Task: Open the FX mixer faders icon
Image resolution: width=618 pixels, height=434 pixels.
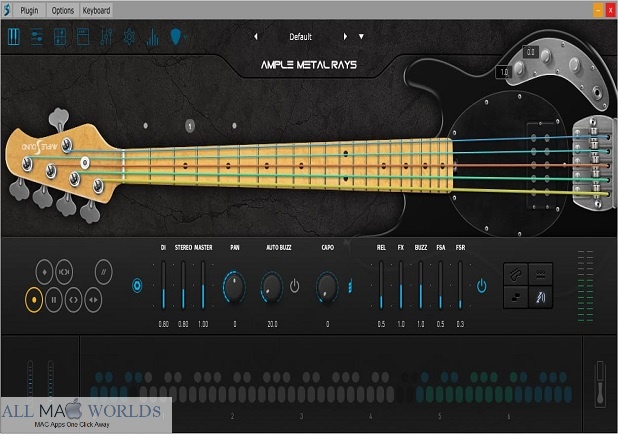Action: pos(106,37)
